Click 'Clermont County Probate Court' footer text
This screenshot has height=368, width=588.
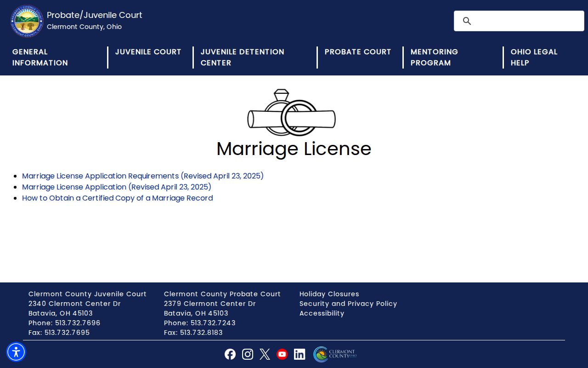coord(222,294)
